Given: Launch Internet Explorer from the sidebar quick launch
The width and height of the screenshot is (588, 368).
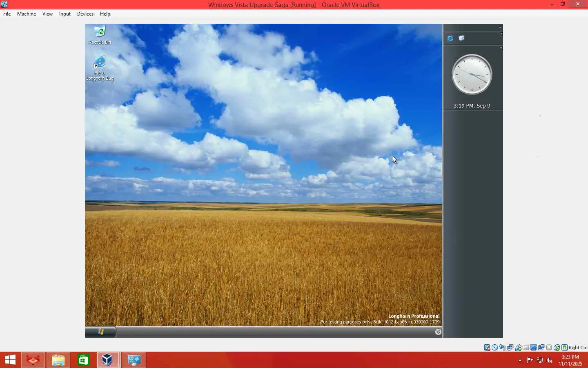Looking at the screenshot, I should tap(450, 38).
